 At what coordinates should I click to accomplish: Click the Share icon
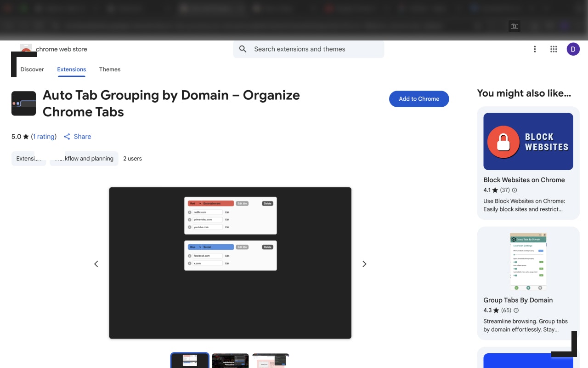(x=67, y=137)
